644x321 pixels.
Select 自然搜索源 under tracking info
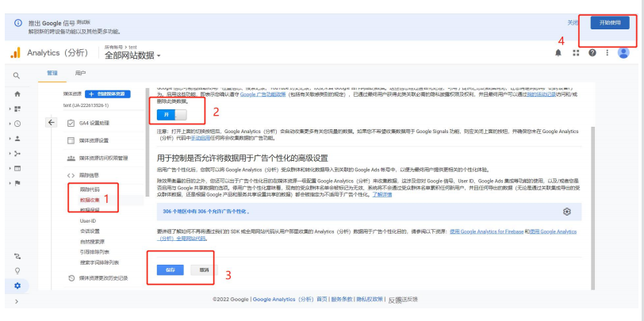92,242
